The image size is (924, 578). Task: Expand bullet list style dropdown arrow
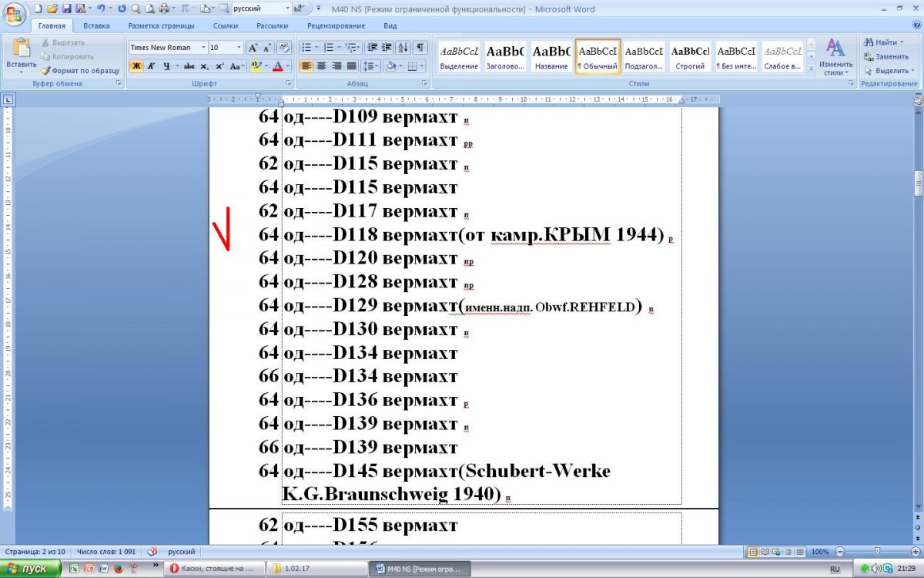pyautogui.click(x=316, y=47)
